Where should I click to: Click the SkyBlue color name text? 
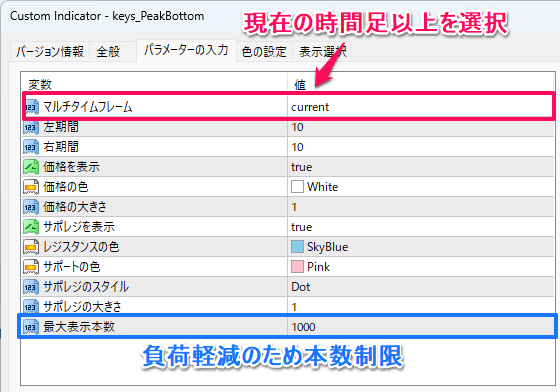click(328, 247)
